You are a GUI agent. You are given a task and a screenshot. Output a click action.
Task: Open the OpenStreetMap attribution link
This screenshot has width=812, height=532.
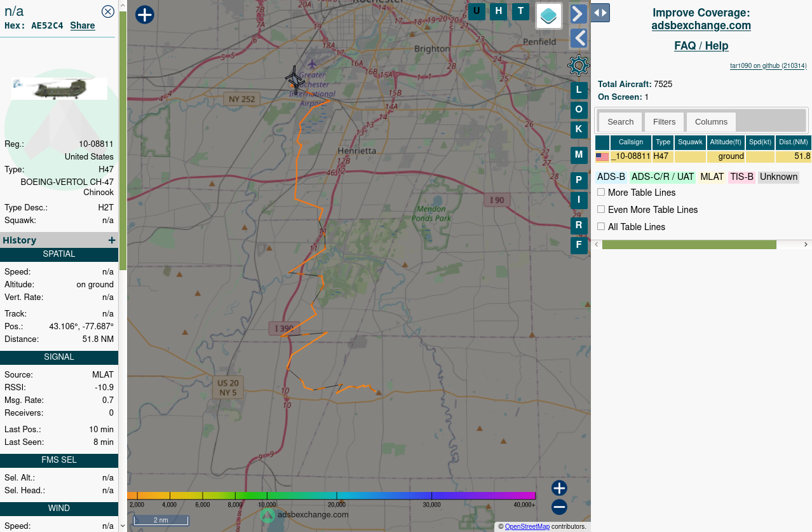click(527, 526)
